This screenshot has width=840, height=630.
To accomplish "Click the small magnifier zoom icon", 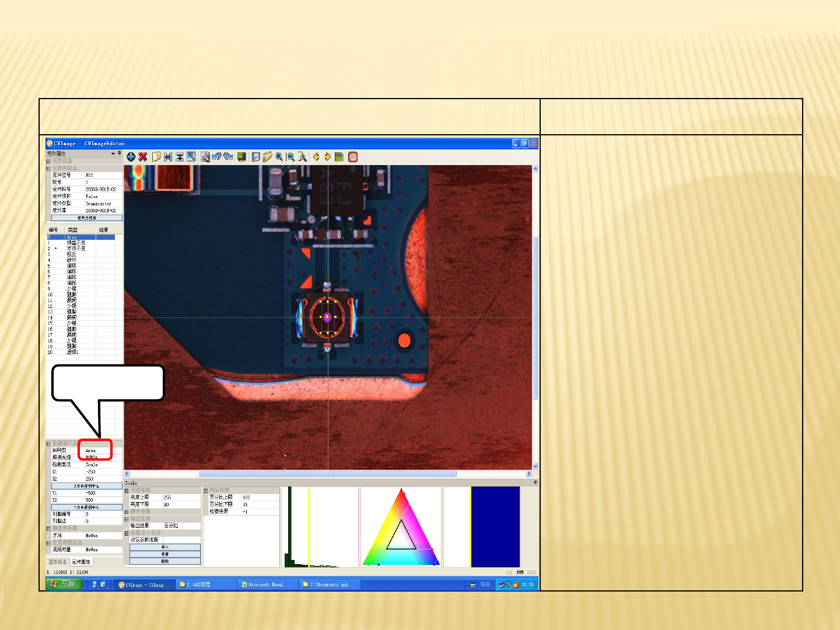I will [279, 157].
